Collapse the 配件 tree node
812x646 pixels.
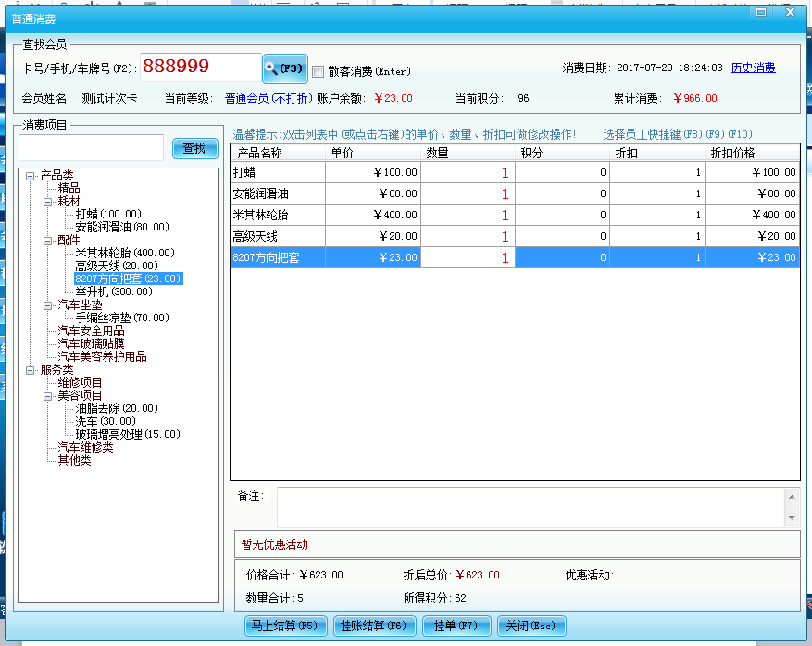(x=47, y=241)
